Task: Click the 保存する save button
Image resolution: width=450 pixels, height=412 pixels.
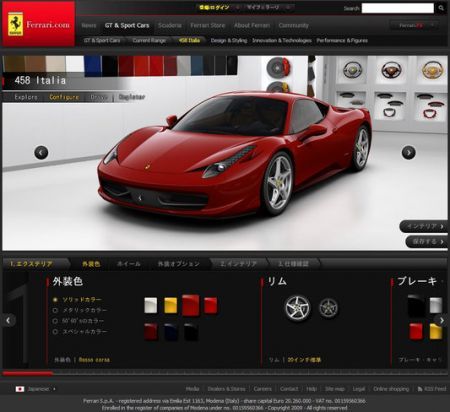Action: pos(427,241)
